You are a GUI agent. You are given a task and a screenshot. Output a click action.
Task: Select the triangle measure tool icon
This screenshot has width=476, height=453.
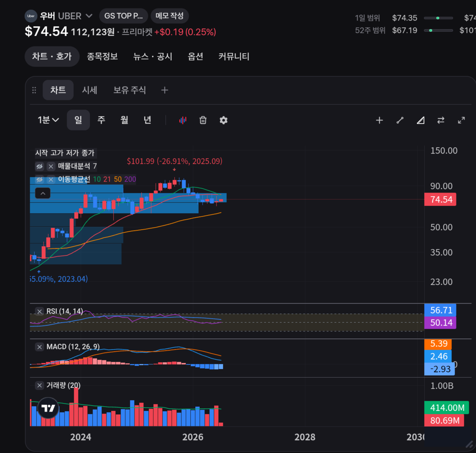pyautogui.click(x=421, y=121)
